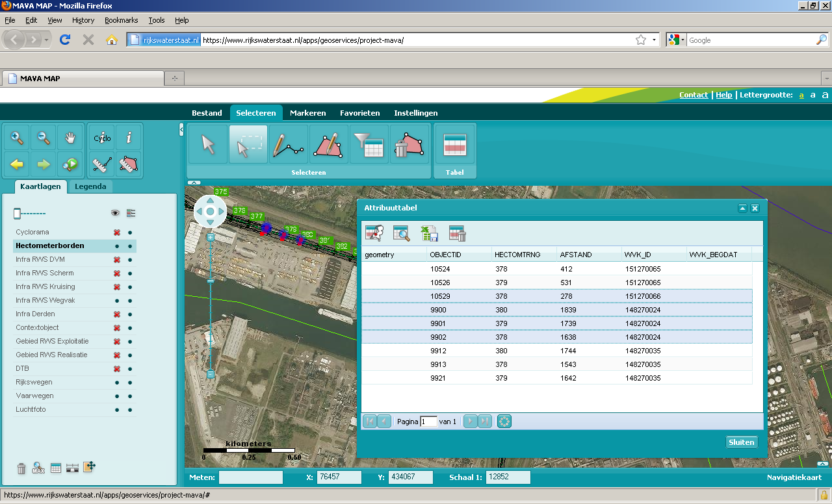Toggle visibility of Luchtfoto layer
This screenshot has height=504, width=832.
[117, 410]
